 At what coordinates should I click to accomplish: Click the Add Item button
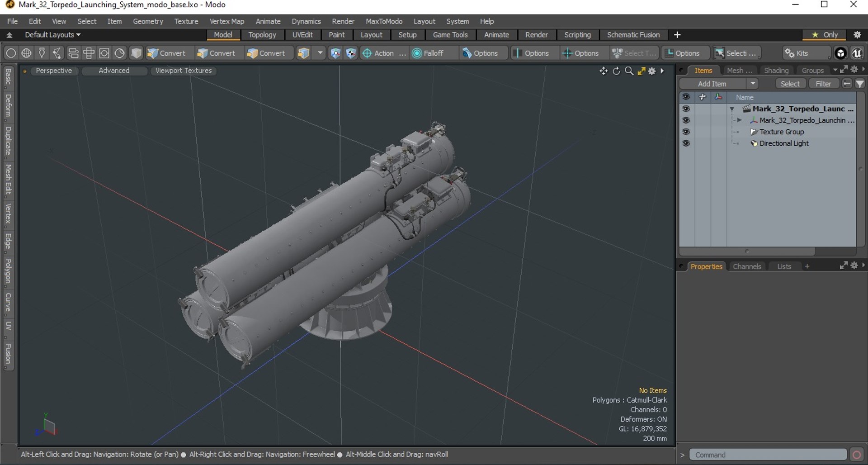click(712, 84)
